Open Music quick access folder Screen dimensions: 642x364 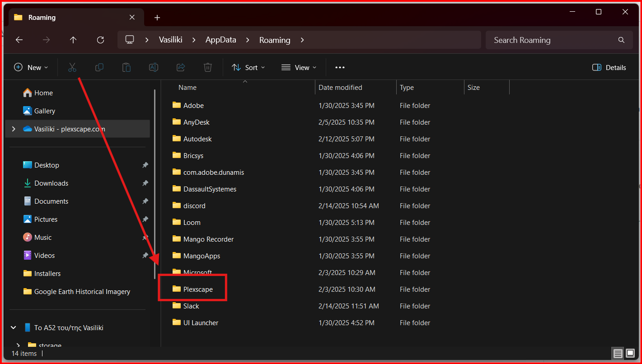[x=37, y=237]
